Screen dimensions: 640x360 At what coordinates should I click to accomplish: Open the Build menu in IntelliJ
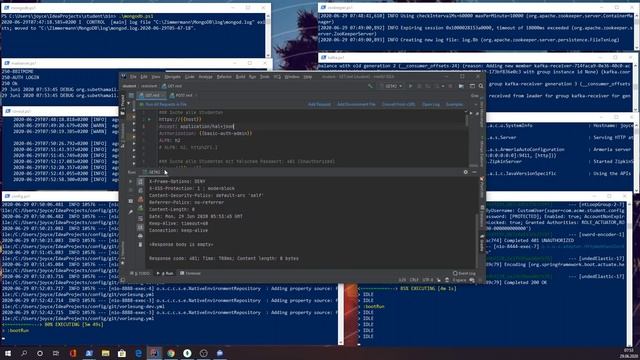240,77
